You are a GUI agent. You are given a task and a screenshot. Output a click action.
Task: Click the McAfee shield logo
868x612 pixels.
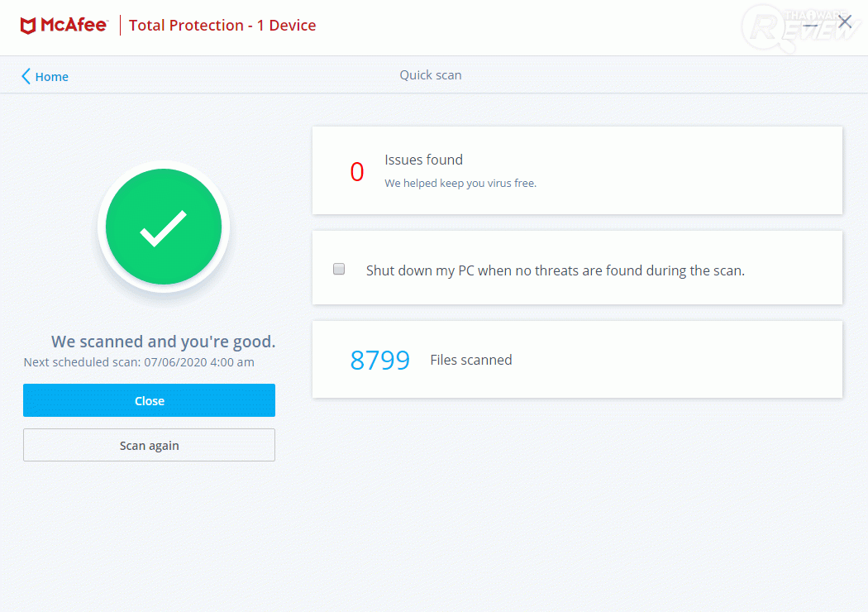tap(28, 26)
